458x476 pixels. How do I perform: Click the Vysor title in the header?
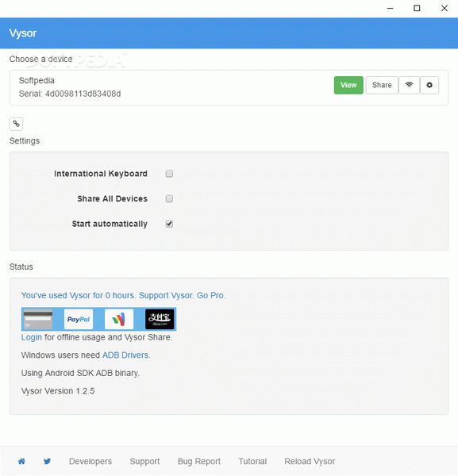click(x=23, y=33)
